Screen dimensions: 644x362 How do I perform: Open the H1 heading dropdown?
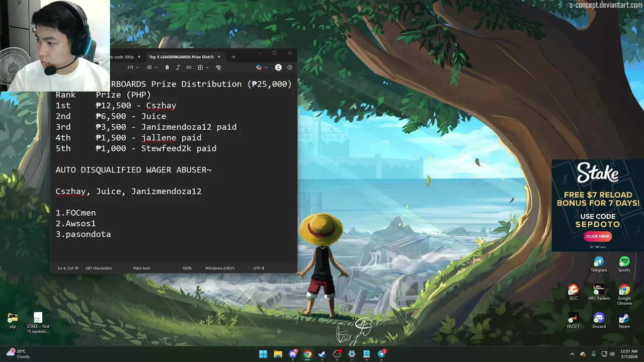point(133,67)
